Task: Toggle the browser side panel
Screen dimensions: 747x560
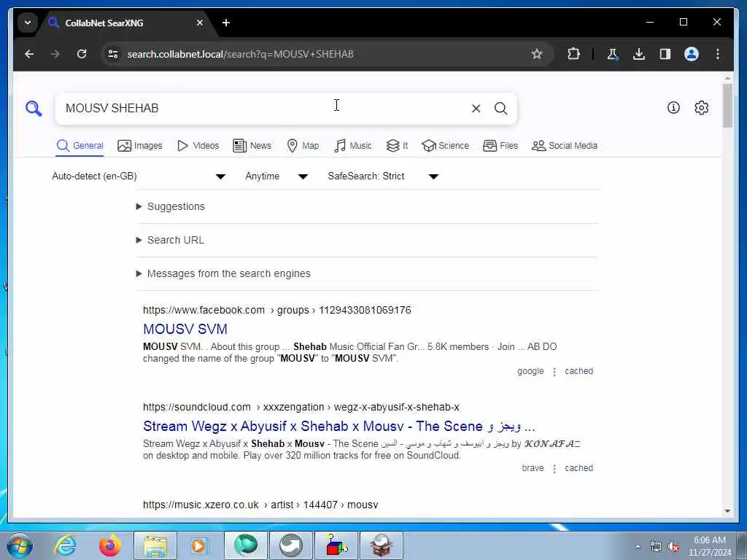Action: coord(665,54)
